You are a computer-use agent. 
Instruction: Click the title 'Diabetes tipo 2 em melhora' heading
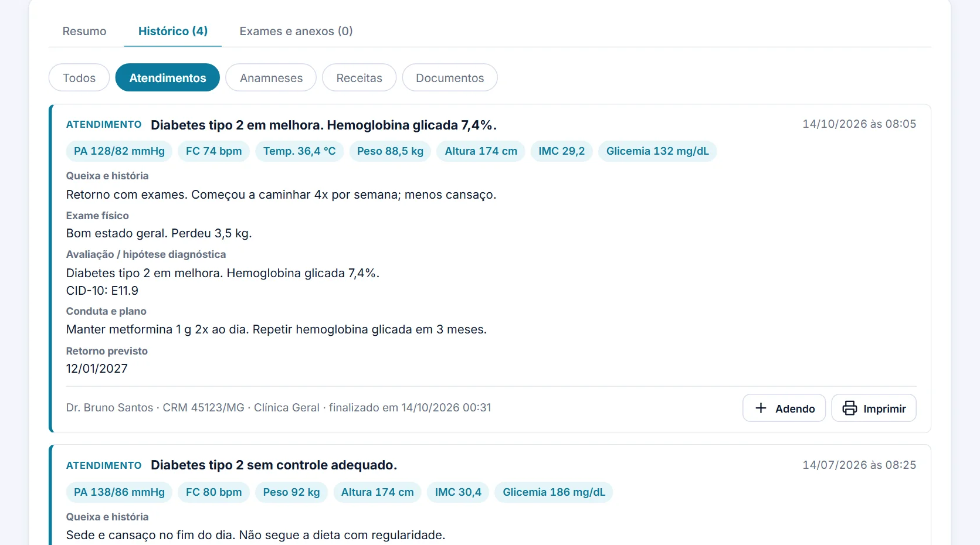(x=324, y=125)
